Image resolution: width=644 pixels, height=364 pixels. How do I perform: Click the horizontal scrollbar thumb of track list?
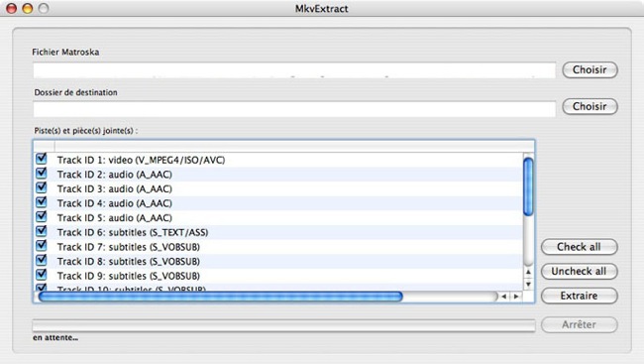click(x=221, y=297)
